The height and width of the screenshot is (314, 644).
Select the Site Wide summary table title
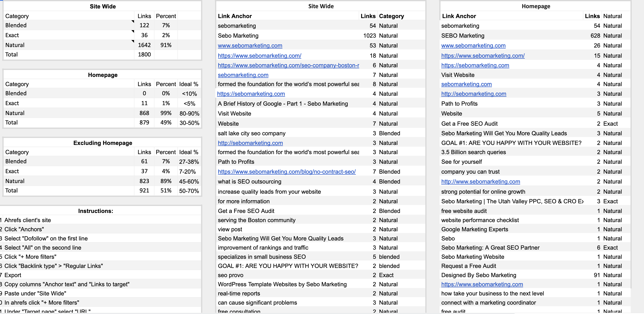click(x=103, y=6)
